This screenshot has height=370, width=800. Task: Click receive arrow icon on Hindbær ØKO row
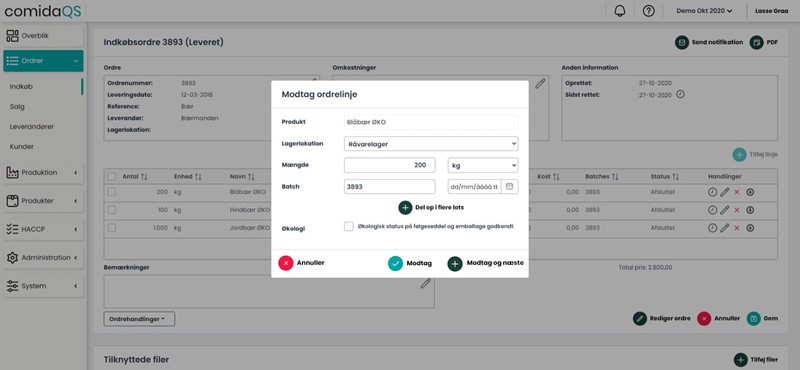(x=750, y=210)
